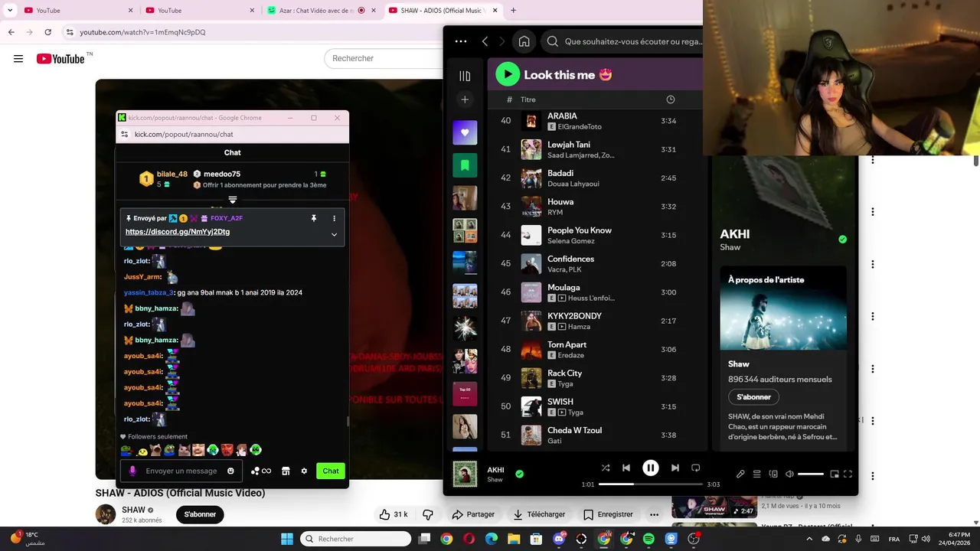Select the track People You Know
The width and height of the screenshot is (980, 551).
coord(580,230)
